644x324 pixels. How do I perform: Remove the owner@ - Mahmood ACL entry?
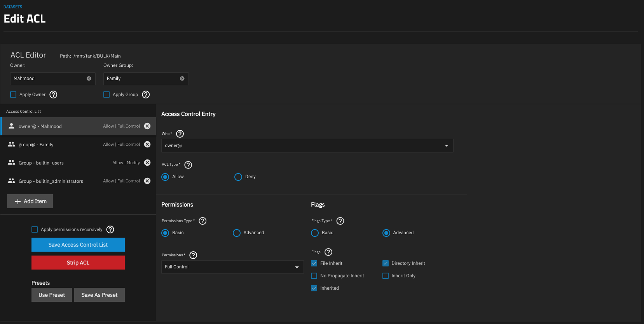(x=147, y=126)
